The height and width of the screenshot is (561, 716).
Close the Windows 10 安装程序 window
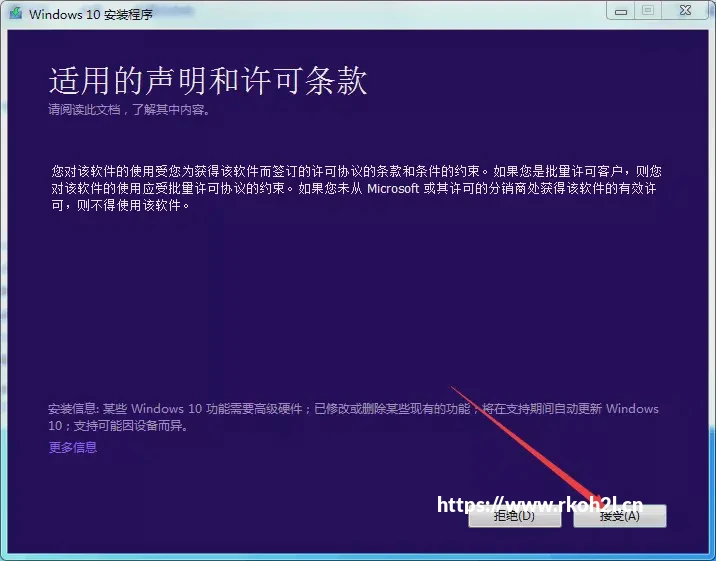tap(685, 11)
